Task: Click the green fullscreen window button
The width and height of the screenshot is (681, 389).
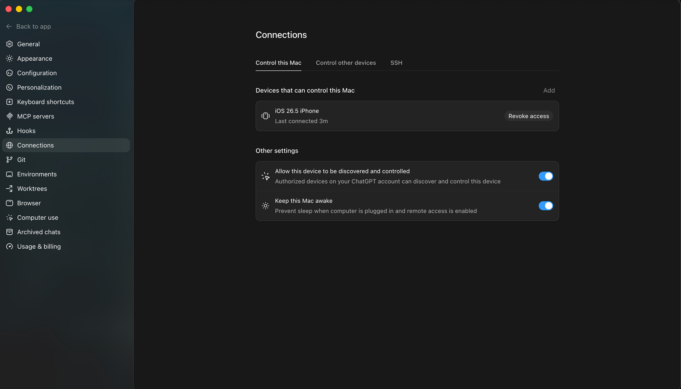Action: (29, 9)
